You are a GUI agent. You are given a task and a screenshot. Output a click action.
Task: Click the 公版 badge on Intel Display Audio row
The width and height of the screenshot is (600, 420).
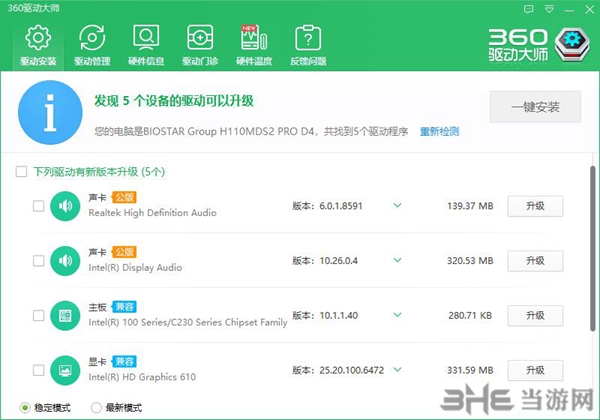tap(124, 252)
